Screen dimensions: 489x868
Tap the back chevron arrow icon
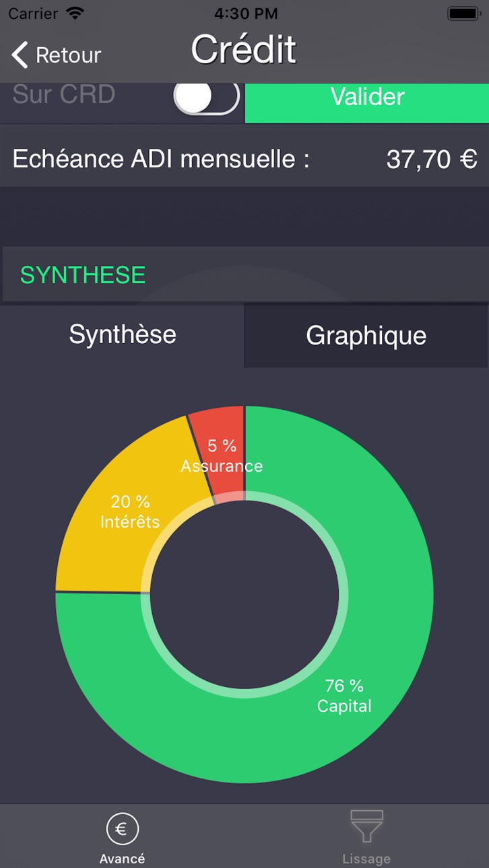[20, 55]
